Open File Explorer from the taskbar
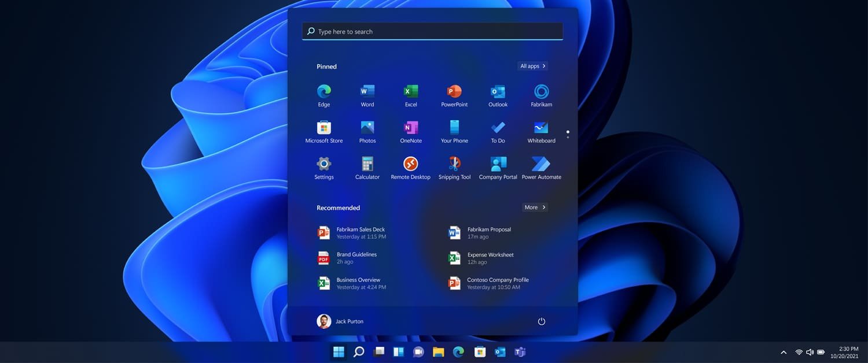 coord(439,352)
